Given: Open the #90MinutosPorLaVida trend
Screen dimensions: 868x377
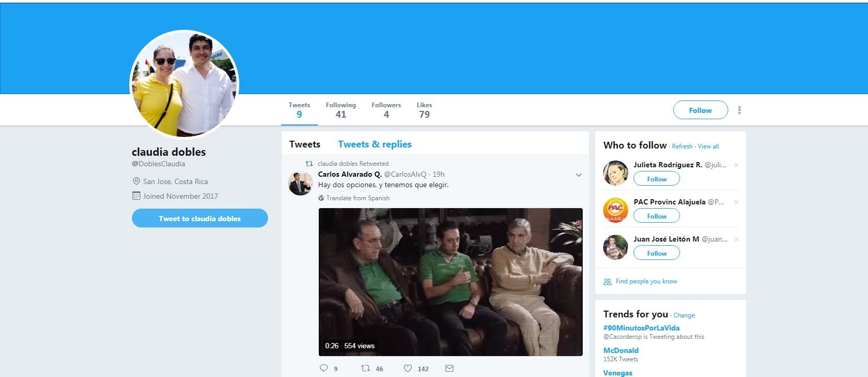Looking at the screenshot, I should (641, 328).
